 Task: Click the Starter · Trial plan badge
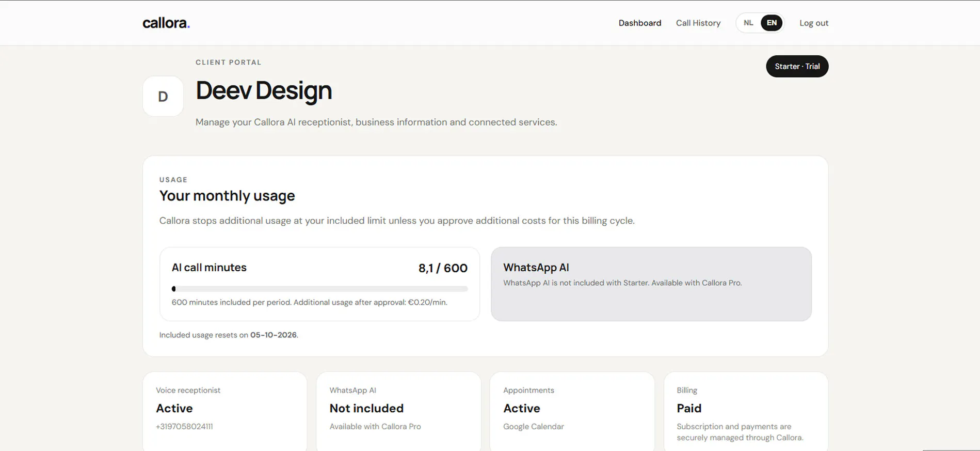pos(797,66)
